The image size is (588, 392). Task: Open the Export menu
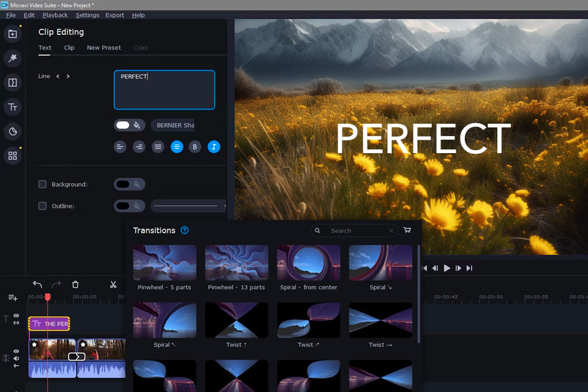[115, 15]
